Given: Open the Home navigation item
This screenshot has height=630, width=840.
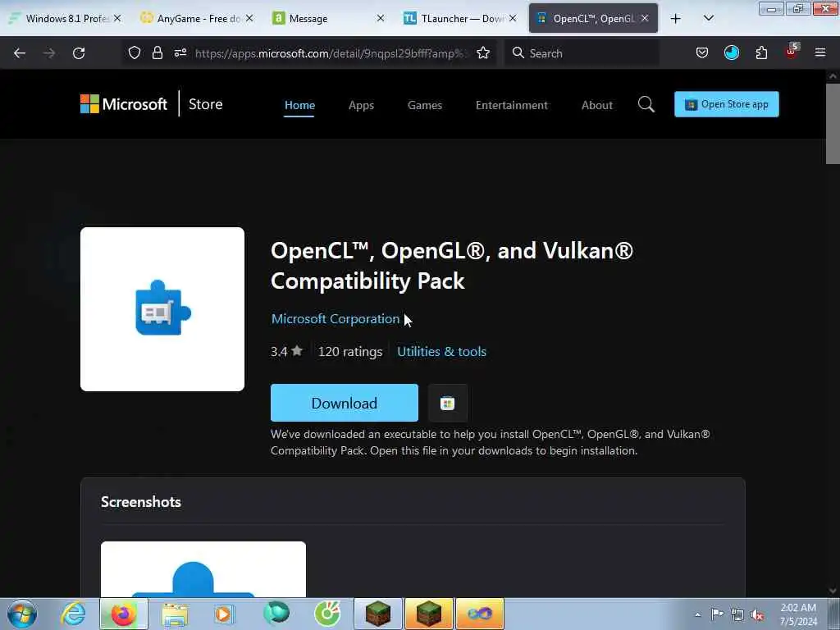Looking at the screenshot, I should tap(299, 105).
